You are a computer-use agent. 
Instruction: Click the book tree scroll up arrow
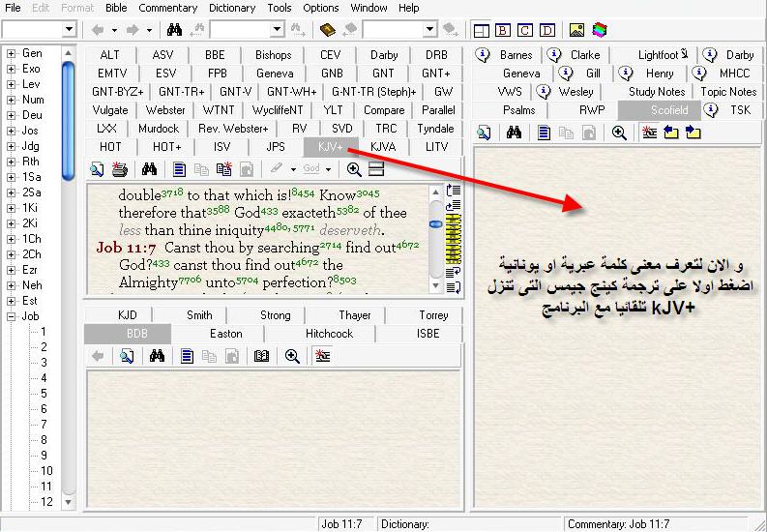click(69, 53)
